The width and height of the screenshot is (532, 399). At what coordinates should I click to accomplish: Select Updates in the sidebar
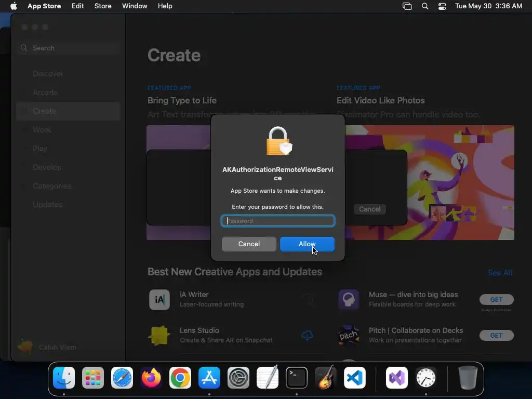(x=68, y=204)
